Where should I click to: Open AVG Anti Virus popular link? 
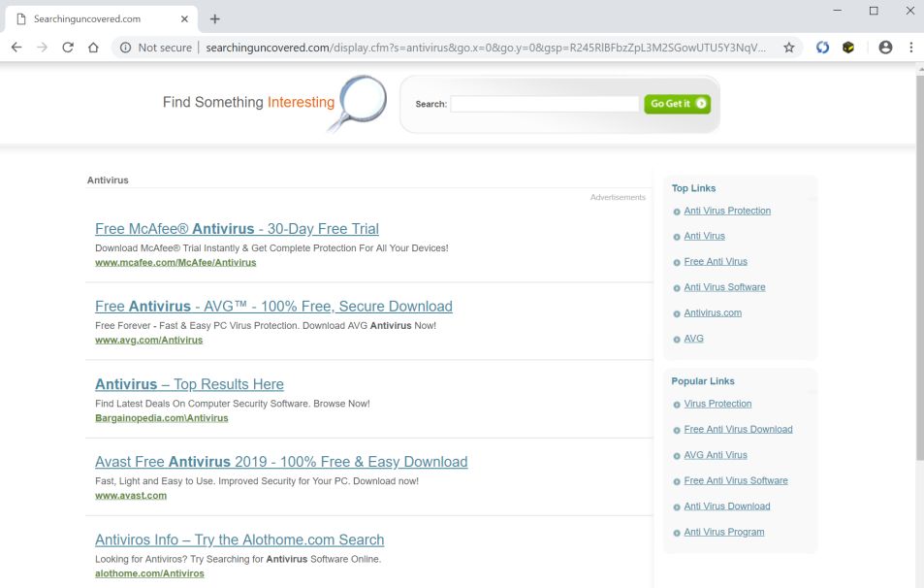pos(716,455)
